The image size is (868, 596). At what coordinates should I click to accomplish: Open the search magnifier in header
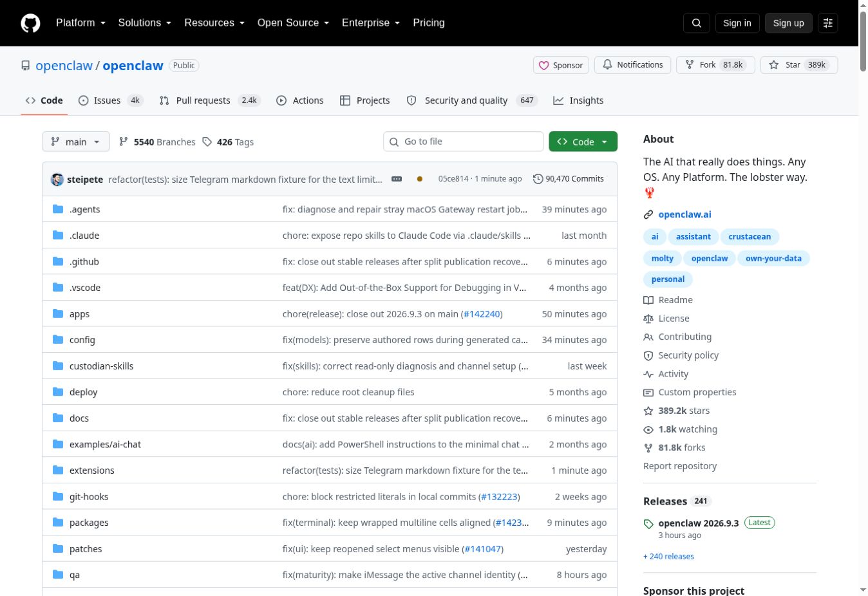click(697, 23)
